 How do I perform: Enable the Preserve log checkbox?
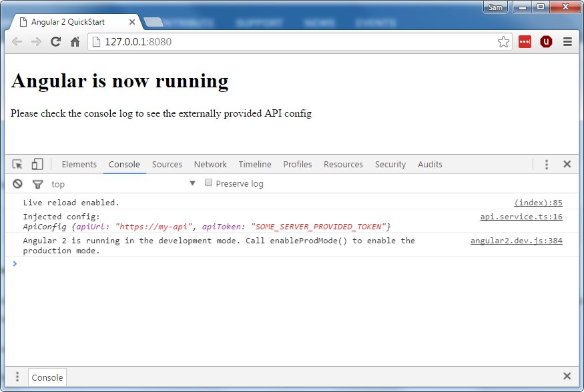coord(208,183)
